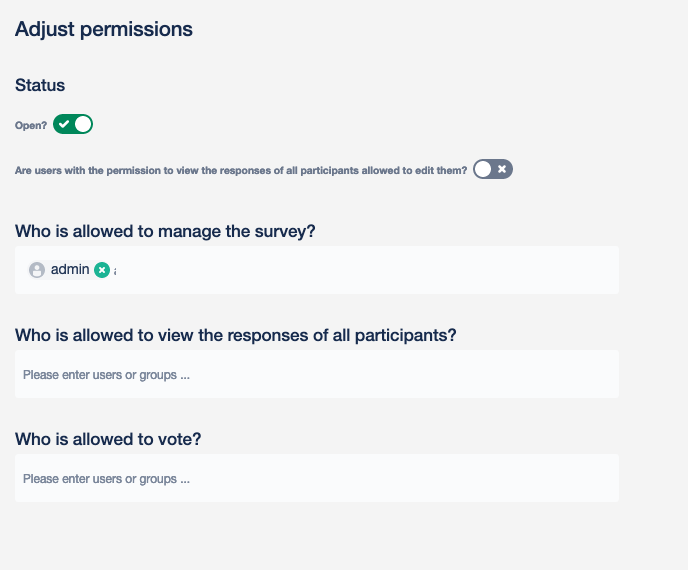Click the X icon in edit-responses switch
Screen dimensions: 688x570
[502, 169]
